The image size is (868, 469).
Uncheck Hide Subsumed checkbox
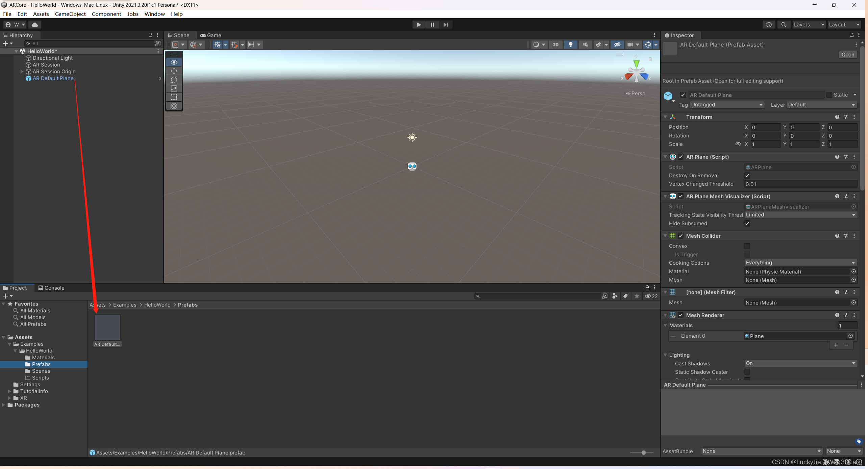pos(747,224)
